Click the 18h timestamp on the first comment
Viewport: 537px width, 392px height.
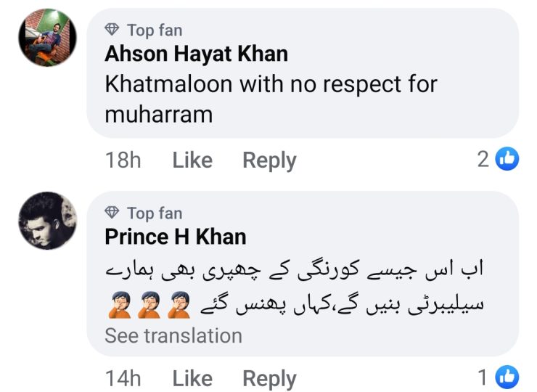[x=123, y=160]
